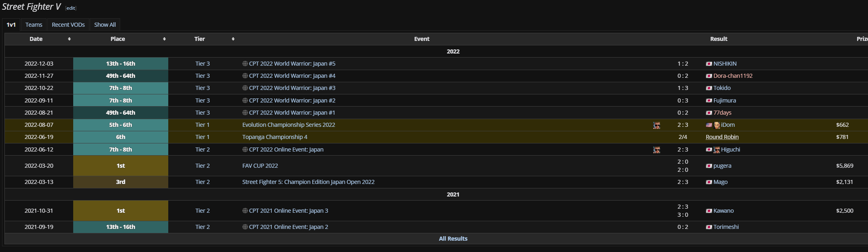Open Tokido player page
The height and width of the screenshot is (252, 868).
tap(722, 88)
